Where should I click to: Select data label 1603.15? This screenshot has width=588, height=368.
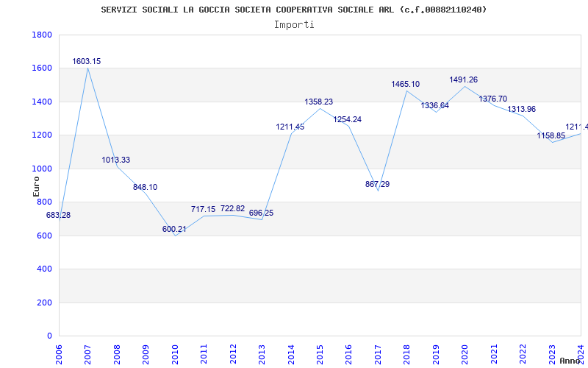[x=87, y=61]
